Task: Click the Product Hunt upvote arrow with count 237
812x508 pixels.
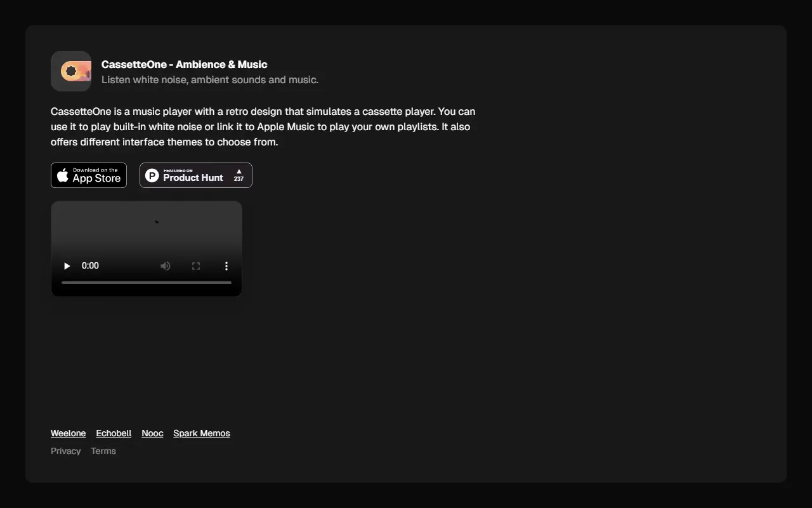Action: pyautogui.click(x=239, y=175)
